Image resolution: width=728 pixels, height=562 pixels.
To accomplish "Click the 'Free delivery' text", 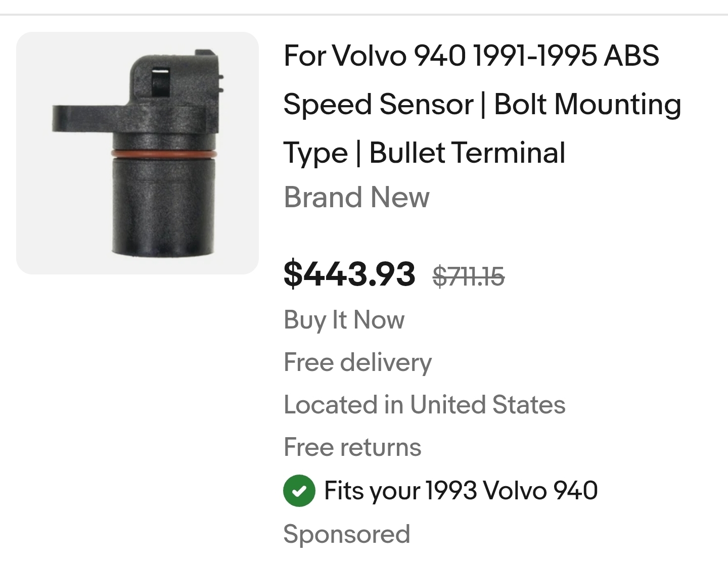I will pos(357,362).
